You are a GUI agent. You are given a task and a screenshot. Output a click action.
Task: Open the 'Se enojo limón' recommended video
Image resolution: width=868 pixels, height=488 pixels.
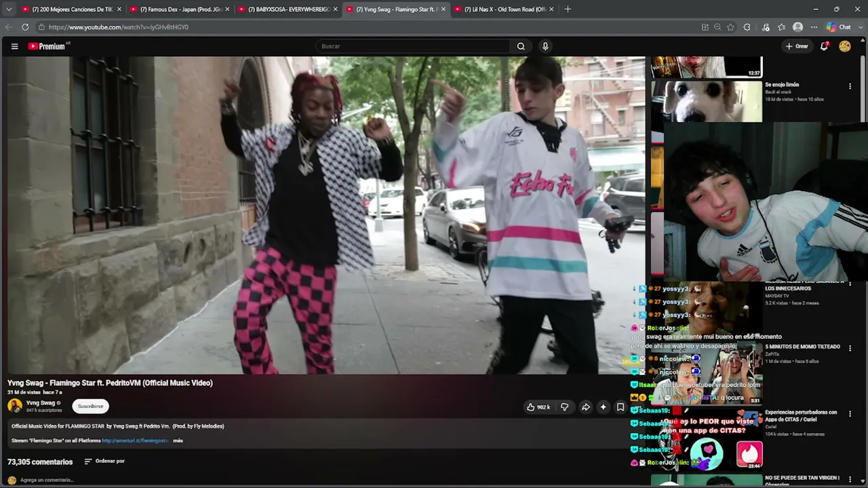pos(782,85)
